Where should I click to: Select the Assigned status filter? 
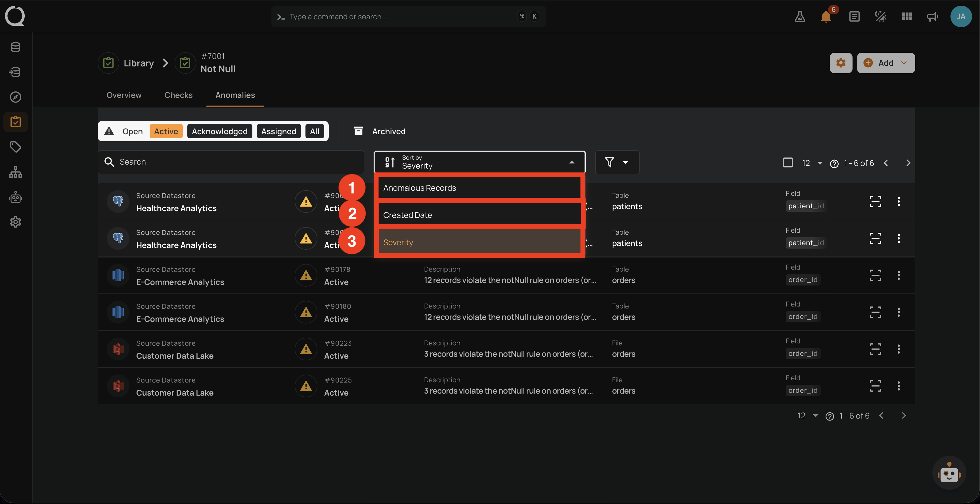click(x=278, y=131)
